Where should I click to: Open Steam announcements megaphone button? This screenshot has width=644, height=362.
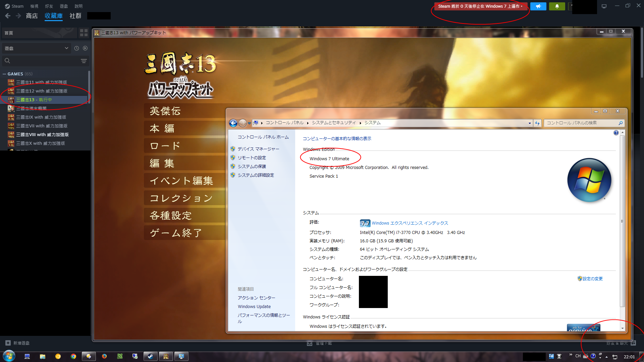[x=538, y=6]
